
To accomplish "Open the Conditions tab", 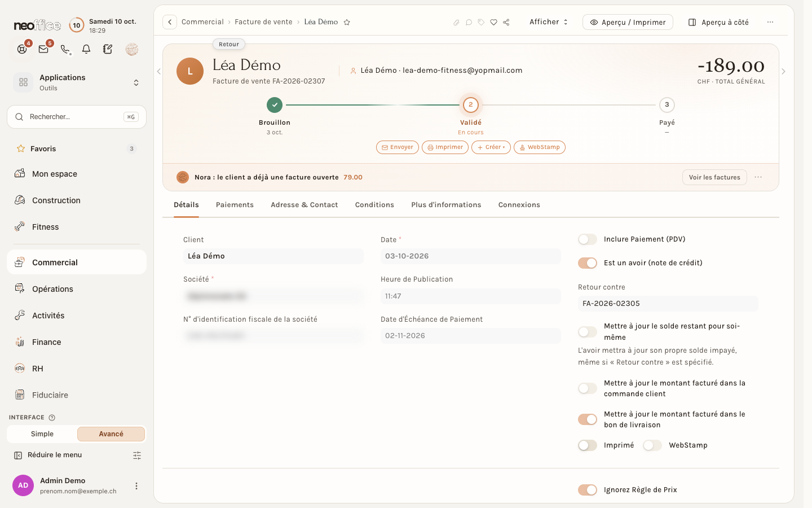I will (374, 205).
